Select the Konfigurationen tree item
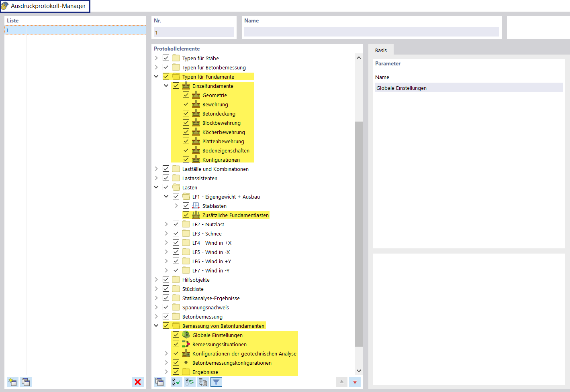 coord(221,160)
